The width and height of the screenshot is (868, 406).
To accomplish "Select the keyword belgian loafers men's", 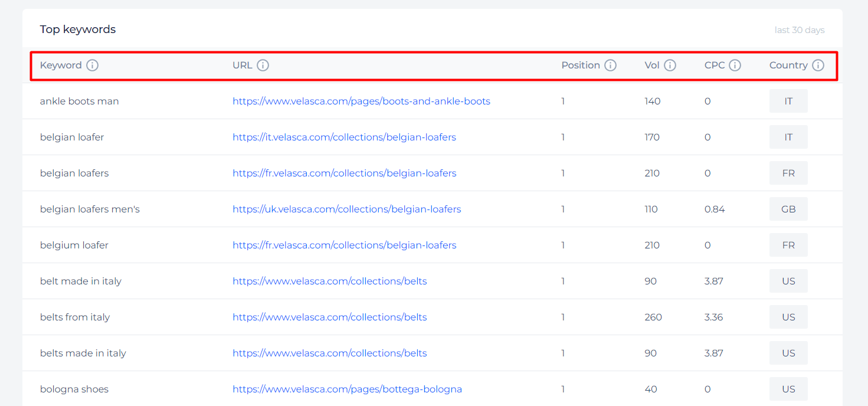I will click(90, 209).
